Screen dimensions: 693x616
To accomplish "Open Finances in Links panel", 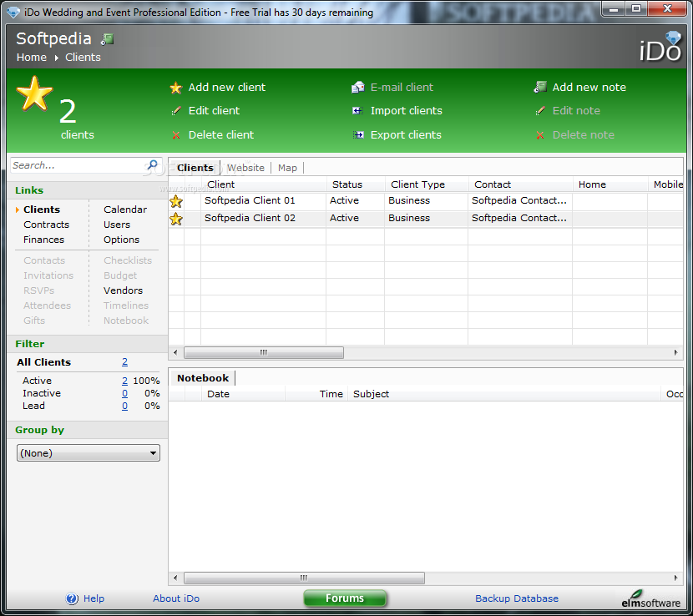I will (x=43, y=240).
